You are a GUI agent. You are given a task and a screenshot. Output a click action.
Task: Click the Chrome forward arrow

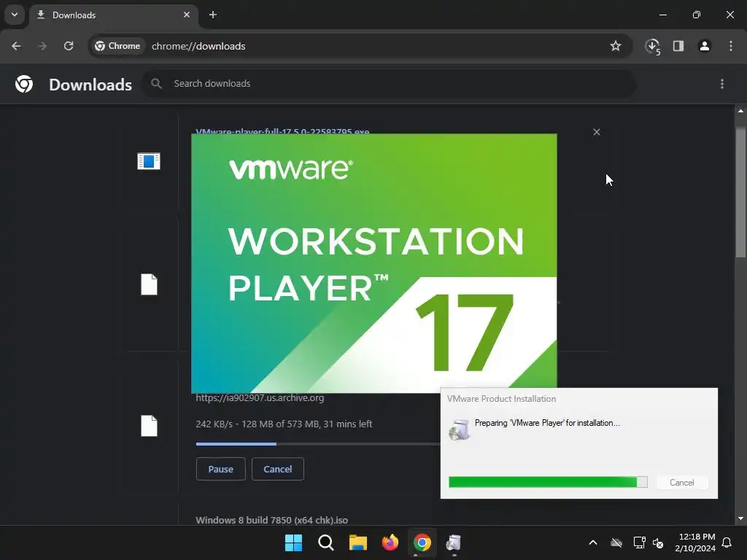pyautogui.click(x=42, y=46)
